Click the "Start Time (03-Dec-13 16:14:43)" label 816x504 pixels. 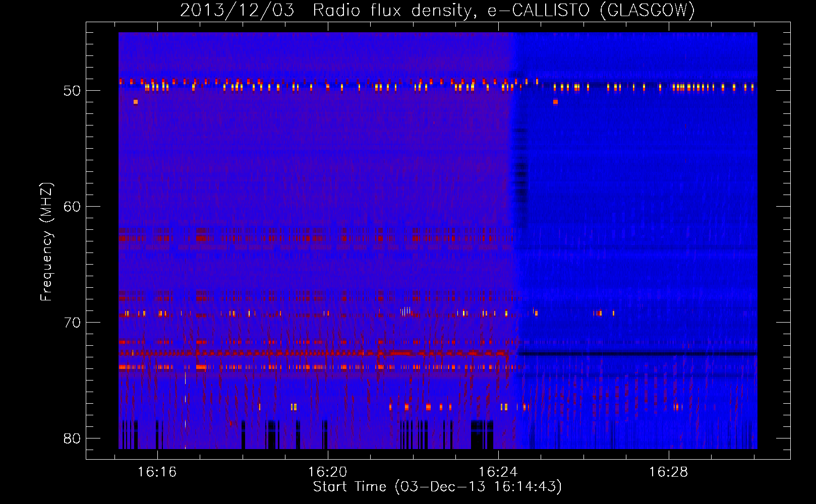tap(437, 487)
